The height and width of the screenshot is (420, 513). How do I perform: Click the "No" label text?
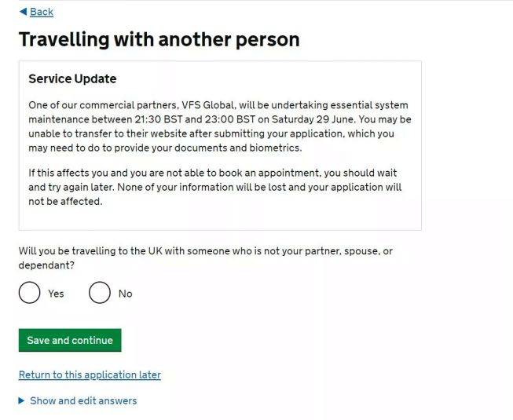[126, 294]
